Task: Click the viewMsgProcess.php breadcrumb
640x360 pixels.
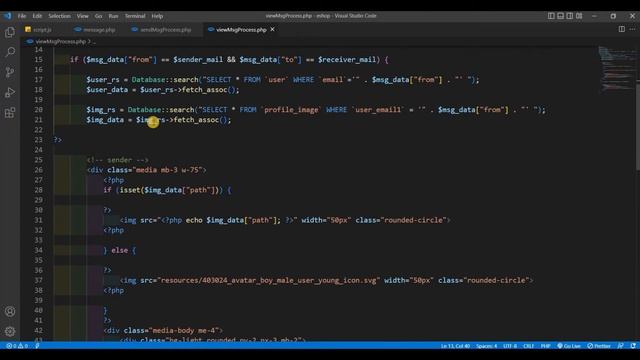Action: point(60,42)
